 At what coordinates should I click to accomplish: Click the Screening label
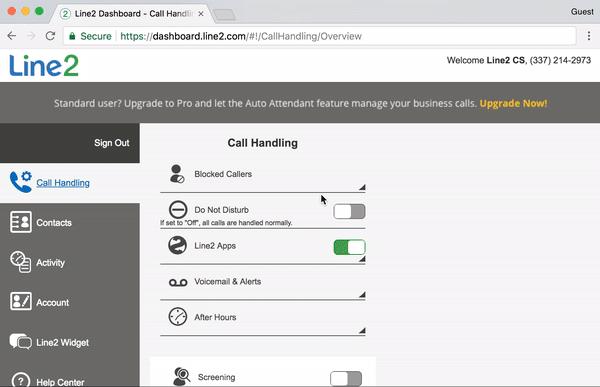pyautogui.click(x=217, y=377)
